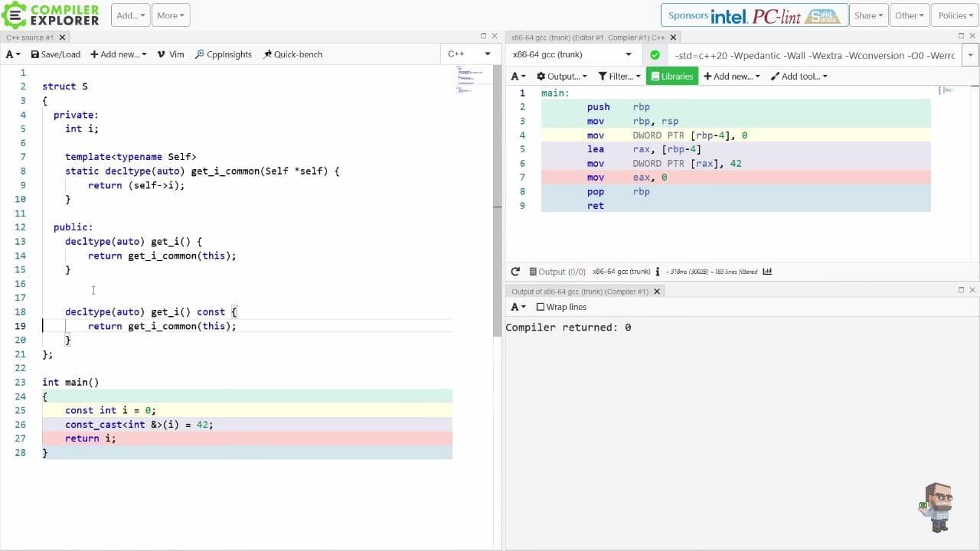The image size is (980, 551).
Task: Click 'Compiler returned: 0' output text
Action: pyautogui.click(x=568, y=328)
